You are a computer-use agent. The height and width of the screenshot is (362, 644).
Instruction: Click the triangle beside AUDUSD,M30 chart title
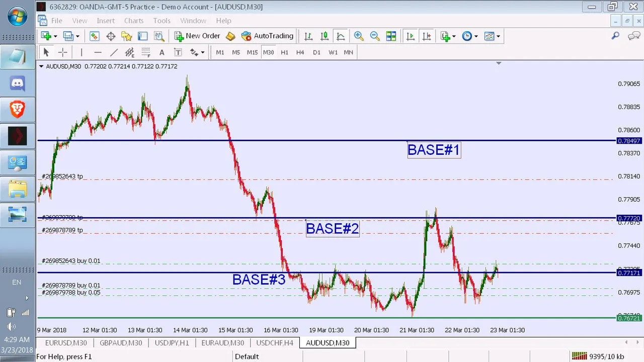point(41,66)
